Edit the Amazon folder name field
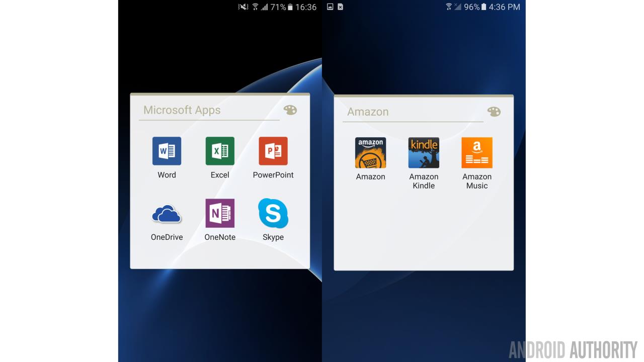 (413, 112)
